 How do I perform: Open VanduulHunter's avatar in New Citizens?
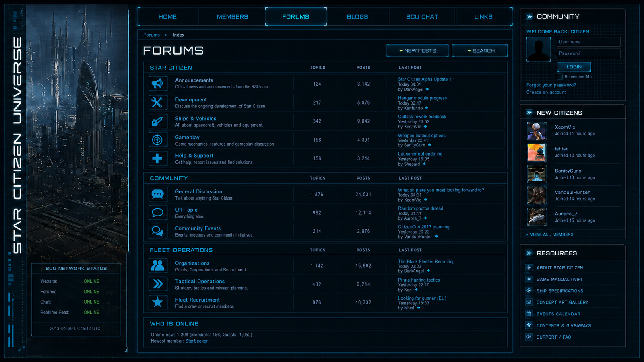[537, 195]
